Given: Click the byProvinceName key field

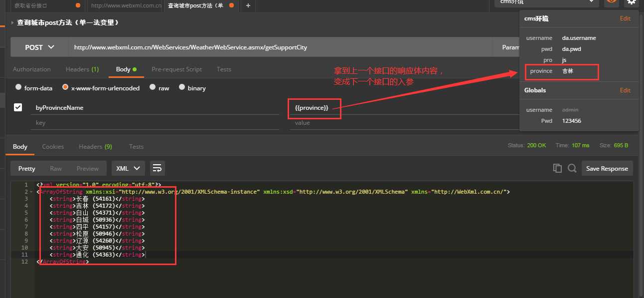Looking at the screenshot, I should coord(155,107).
